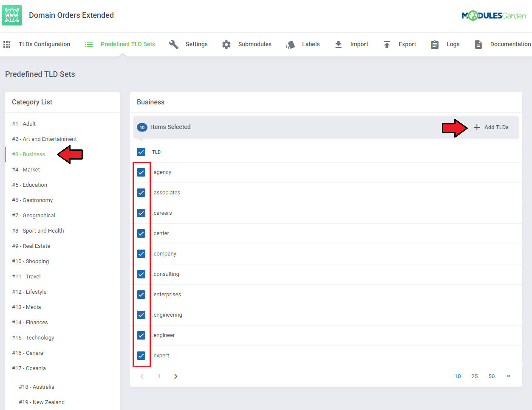Click the plus icon beside Add TLDs
Viewport: 532px width, 410px height.
(x=477, y=127)
